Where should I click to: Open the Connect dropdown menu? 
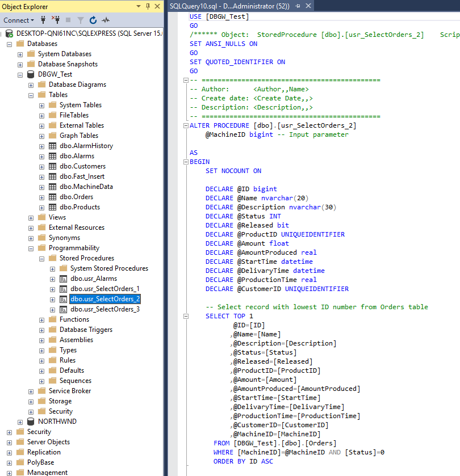click(19, 20)
